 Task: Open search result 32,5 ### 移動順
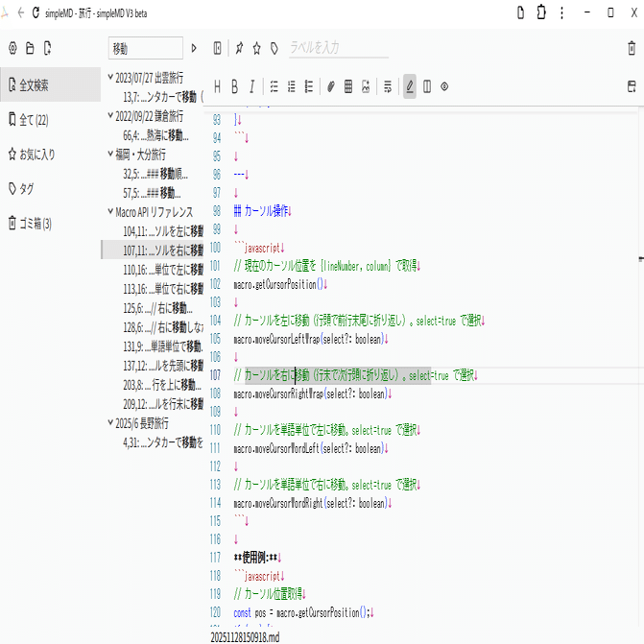(x=153, y=174)
